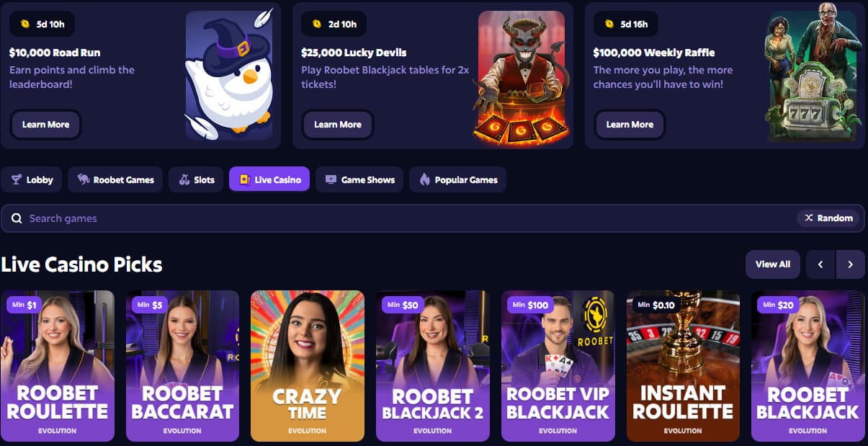Screen dimensions: 868x446
Task: Open the Slots tab
Action: click(x=196, y=179)
